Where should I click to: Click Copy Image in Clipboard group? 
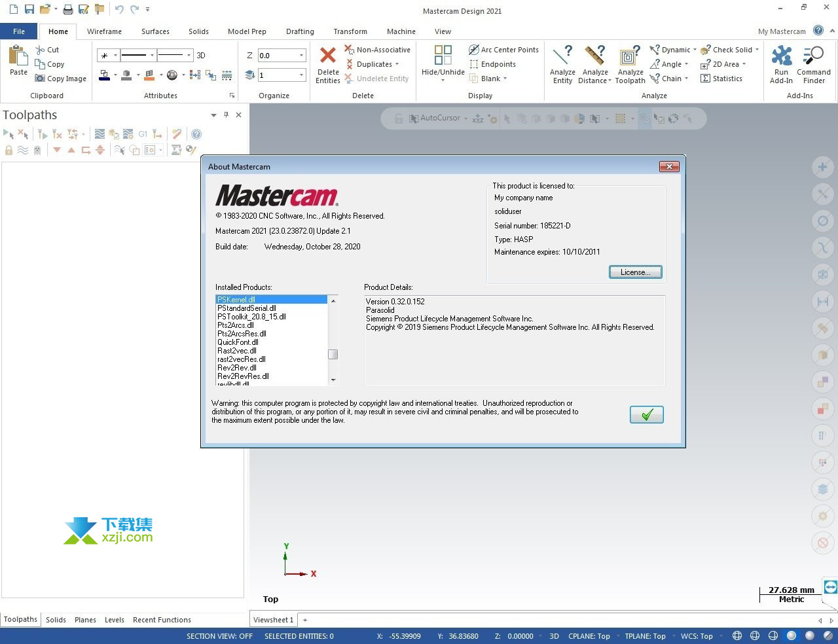[x=61, y=79]
